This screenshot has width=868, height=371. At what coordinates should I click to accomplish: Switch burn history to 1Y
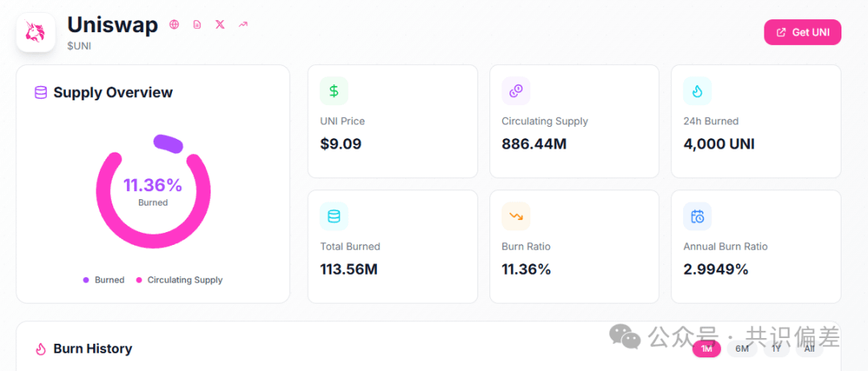pos(776,349)
